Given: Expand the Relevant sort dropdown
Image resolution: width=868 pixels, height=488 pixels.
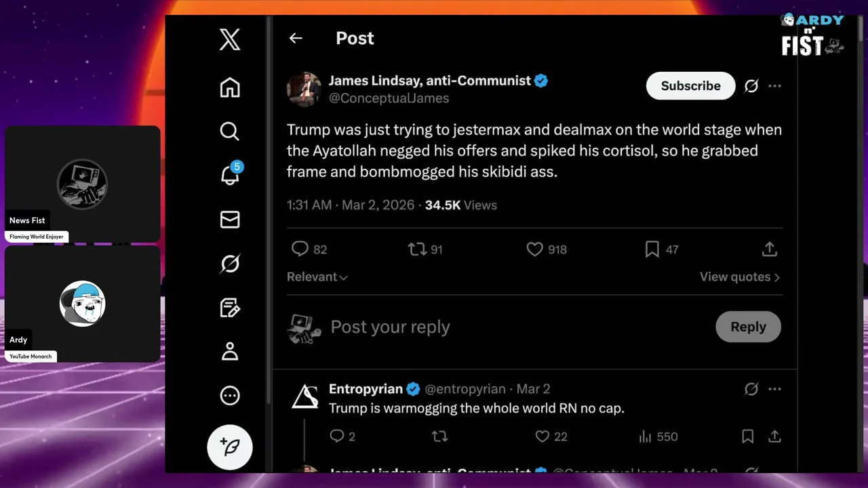Looking at the screenshot, I should pos(317,277).
